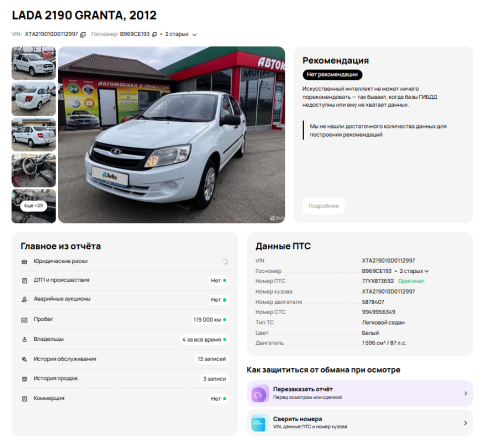489x447 pixels.
Task: Click the 'Коммерция' row label
Action: [x=49, y=398]
